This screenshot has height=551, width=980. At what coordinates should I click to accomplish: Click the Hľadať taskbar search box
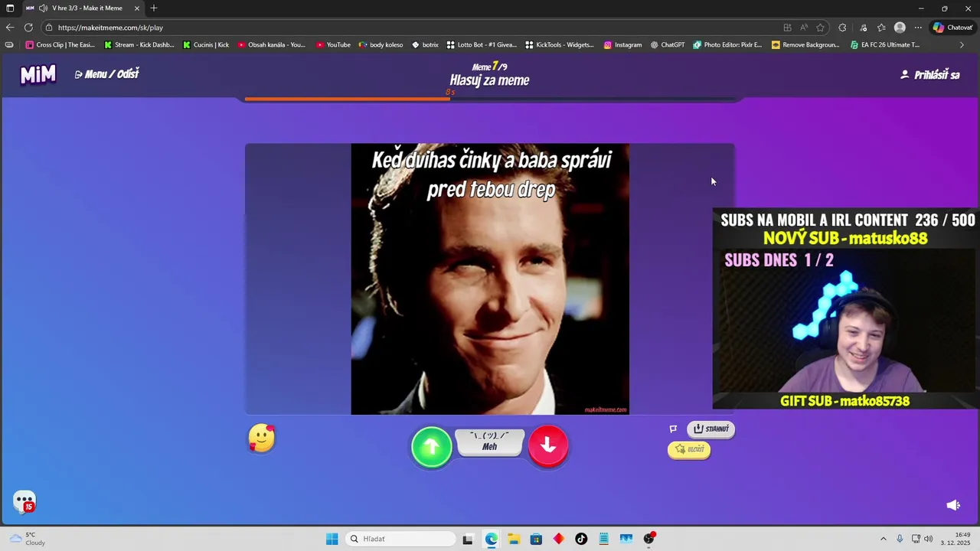tap(400, 539)
